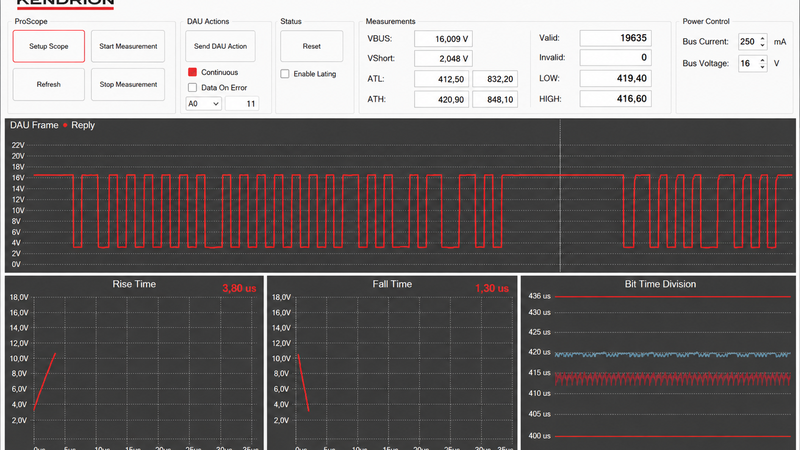Reset the status
800x450 pixels.
(311, 46)
